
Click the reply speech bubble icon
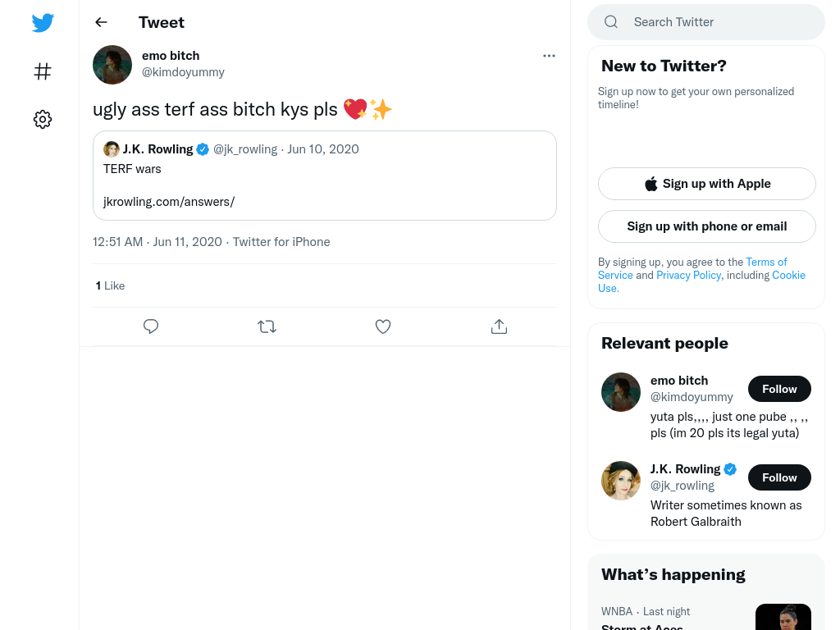point(151,326)
